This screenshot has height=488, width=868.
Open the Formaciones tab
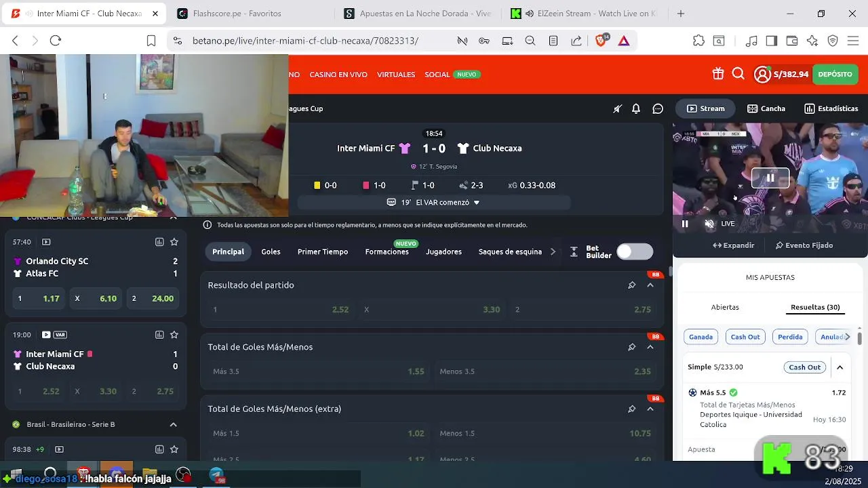(387, 251)
